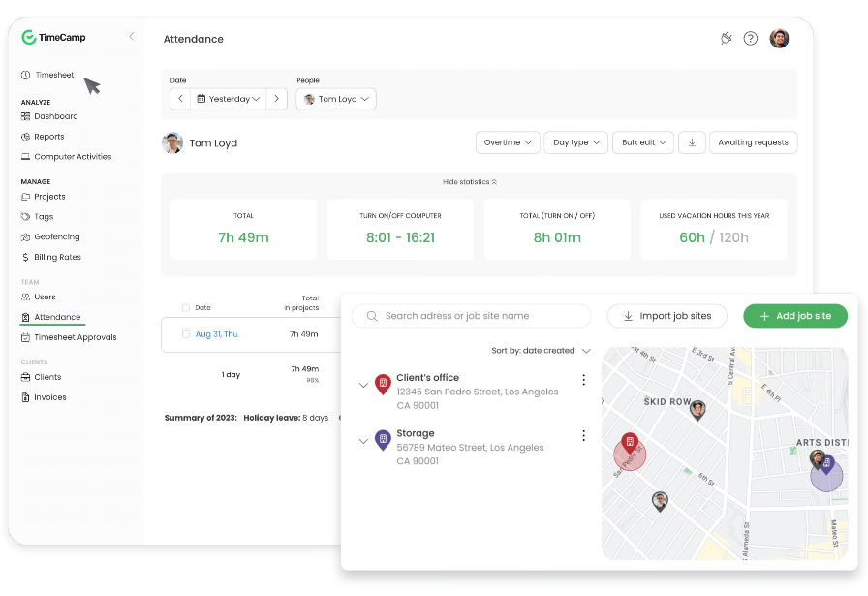
Task: Open three-dot menu for Storage site
Action: [x=583, y=436]
